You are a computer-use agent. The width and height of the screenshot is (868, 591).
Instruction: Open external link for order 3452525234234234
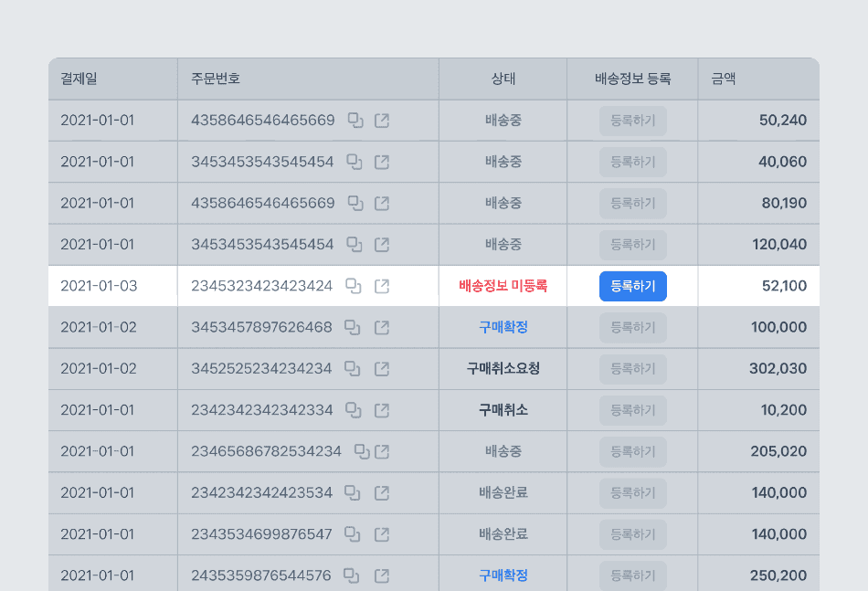[382, 368]
